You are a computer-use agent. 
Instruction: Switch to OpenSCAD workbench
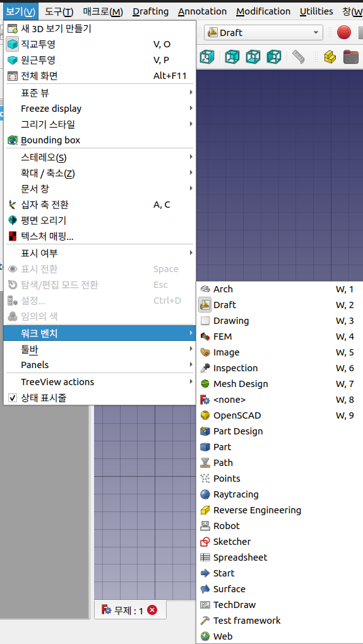(279, 415)
